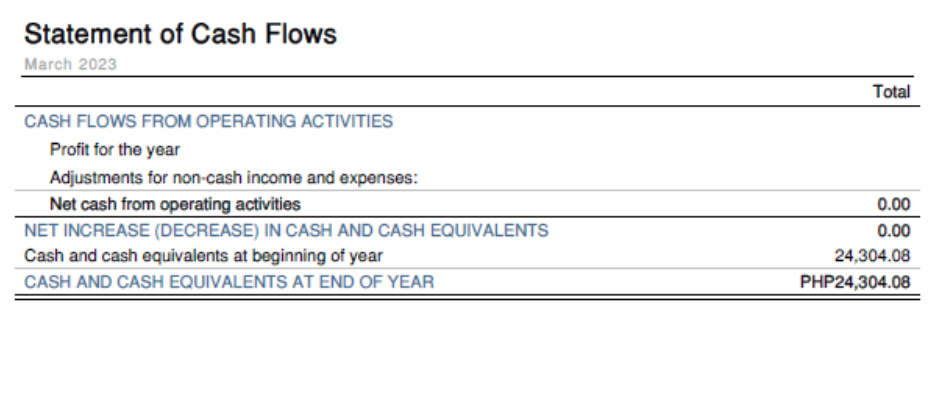The image size is (936, 419).
Task: Click the rule between the date and Total header
Action: (x=466, y=76)
